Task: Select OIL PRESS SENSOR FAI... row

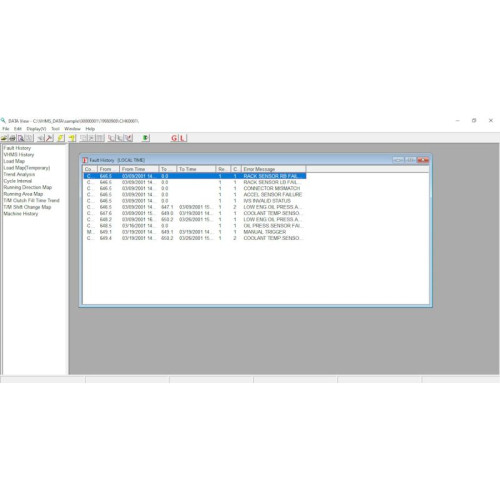Action: click(195, 226)
